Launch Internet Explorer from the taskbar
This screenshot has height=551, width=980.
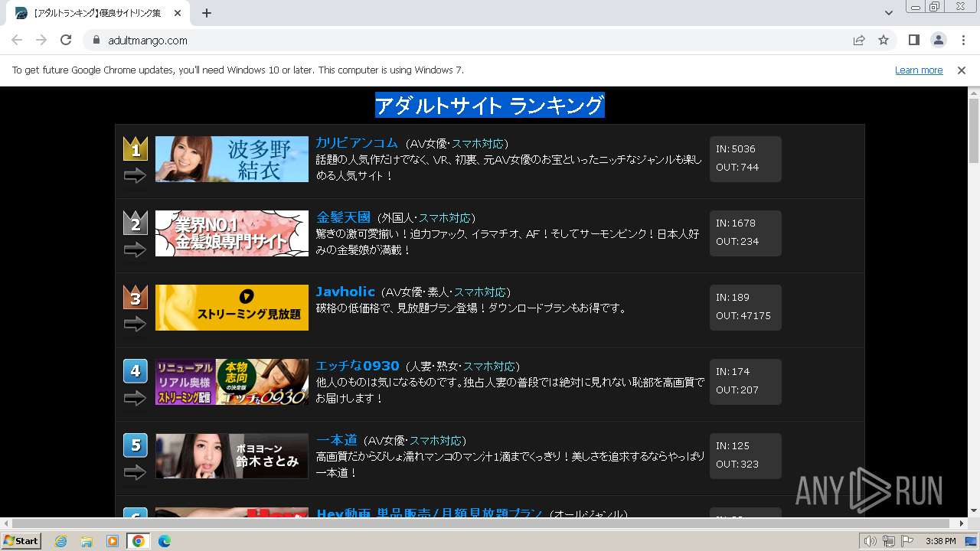pyautogui.click(x=61, y=541)
